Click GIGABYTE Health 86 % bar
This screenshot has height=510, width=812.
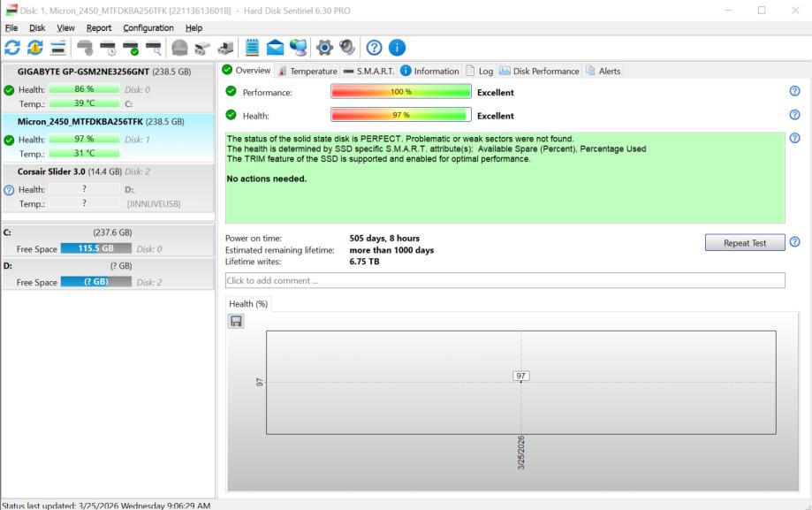pos(84,89)
